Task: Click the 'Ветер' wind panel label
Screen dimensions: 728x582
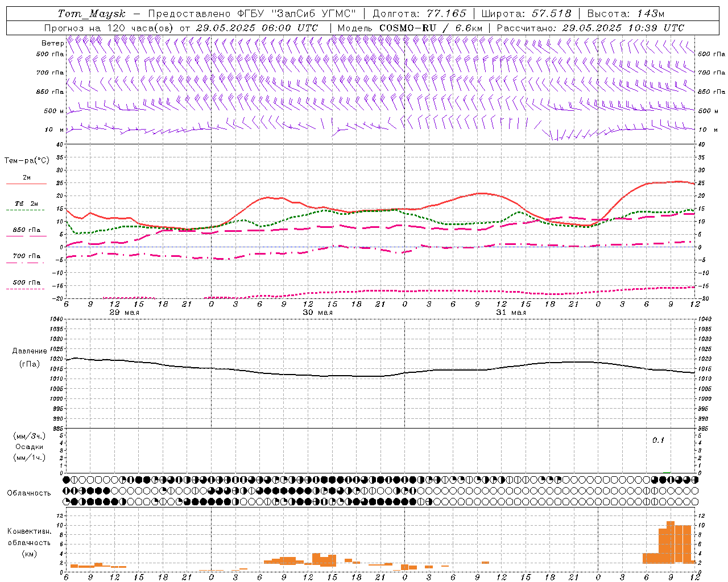Action: [52, 43]
